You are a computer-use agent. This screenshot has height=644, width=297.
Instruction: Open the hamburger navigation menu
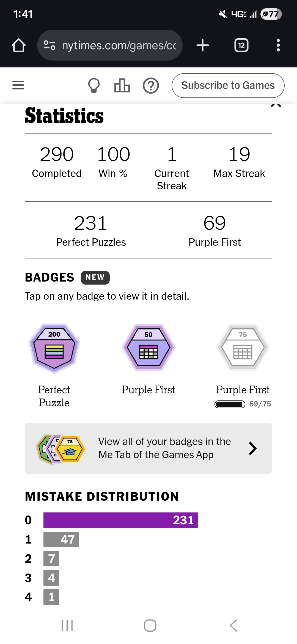pos(18,85)
